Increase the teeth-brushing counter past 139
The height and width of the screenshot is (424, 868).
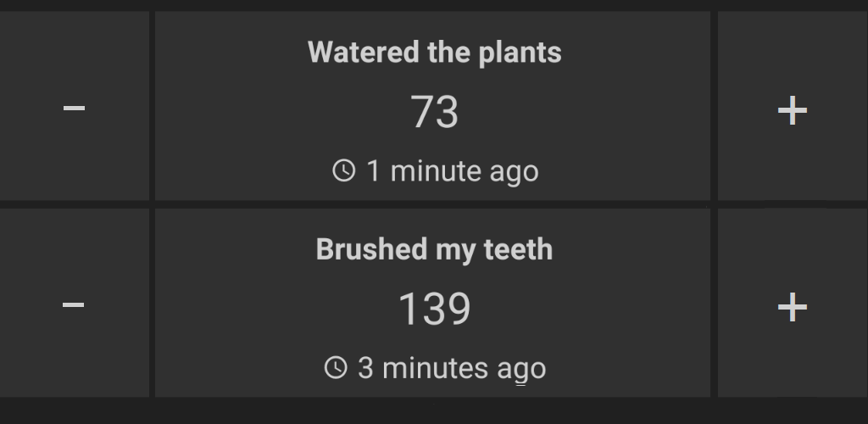792,306
